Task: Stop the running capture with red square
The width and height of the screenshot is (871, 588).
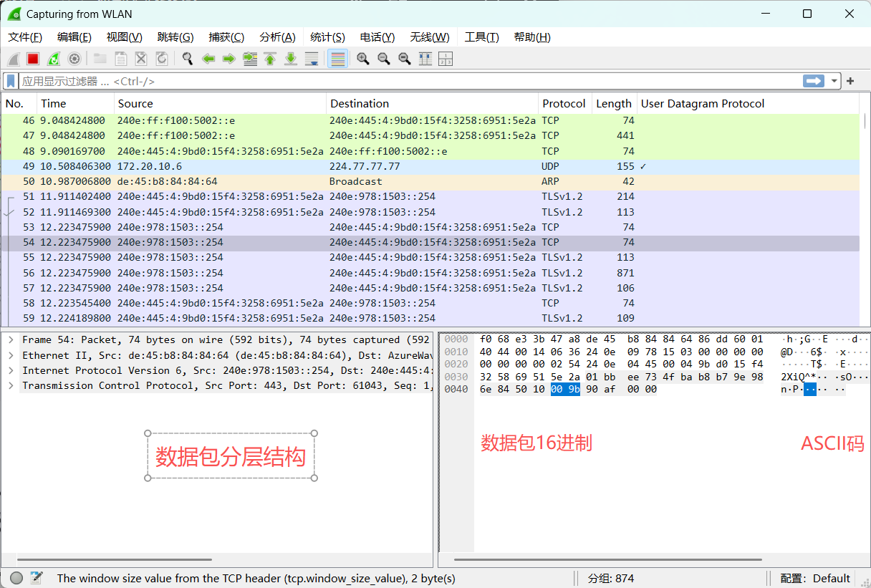Action: point(33,59)
